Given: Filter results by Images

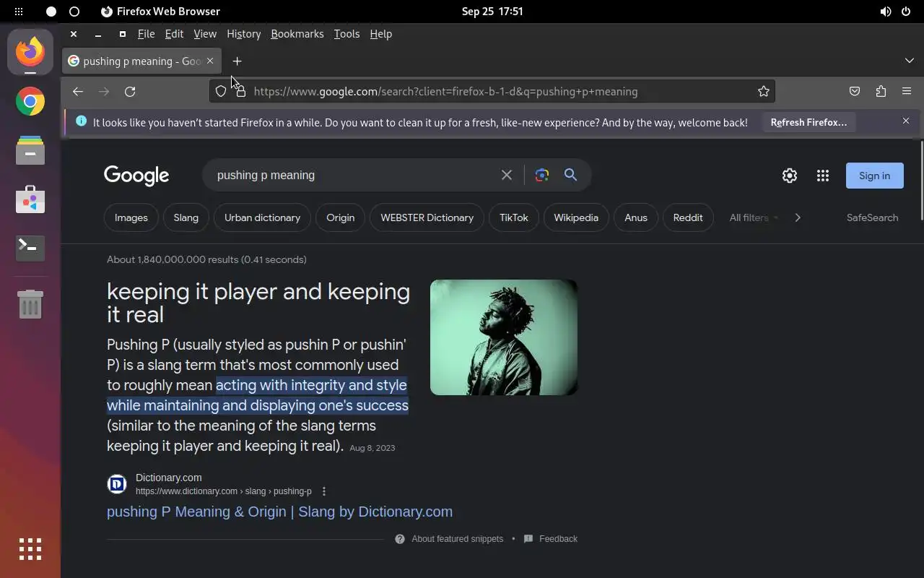Looking at the screenshot, I should coord(131,217).
